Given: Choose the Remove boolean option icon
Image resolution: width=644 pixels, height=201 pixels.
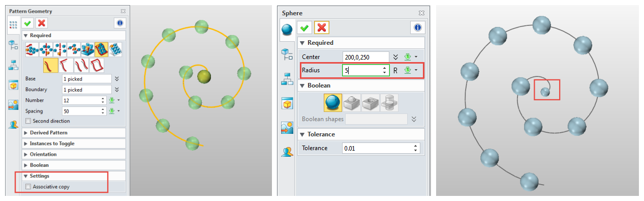Looking at the screenshot, I should [x=370, y=102].
